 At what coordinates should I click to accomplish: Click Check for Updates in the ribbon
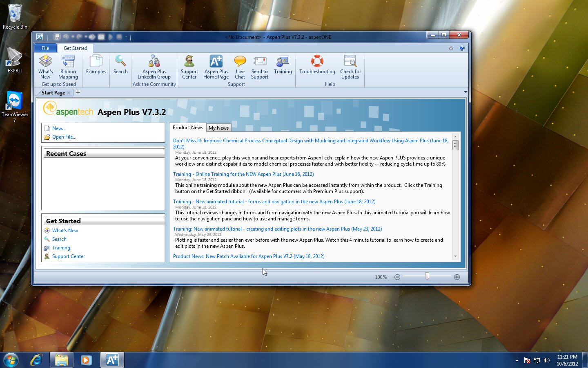(350, 67)
